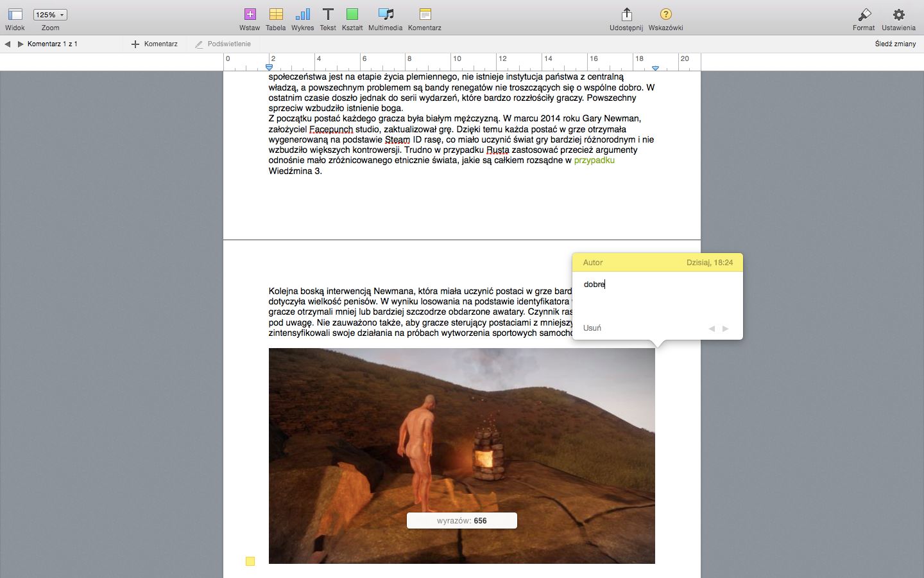Click the underlined word 'Steam'
Image resolution: width=924 pixels, height=578 pixels.
point(398,139)
